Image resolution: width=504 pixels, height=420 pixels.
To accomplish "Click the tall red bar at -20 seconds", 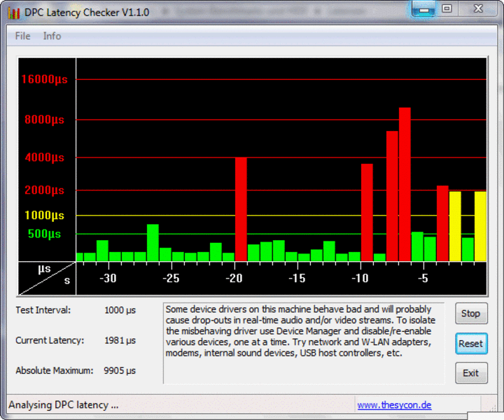I will point(241,209).
